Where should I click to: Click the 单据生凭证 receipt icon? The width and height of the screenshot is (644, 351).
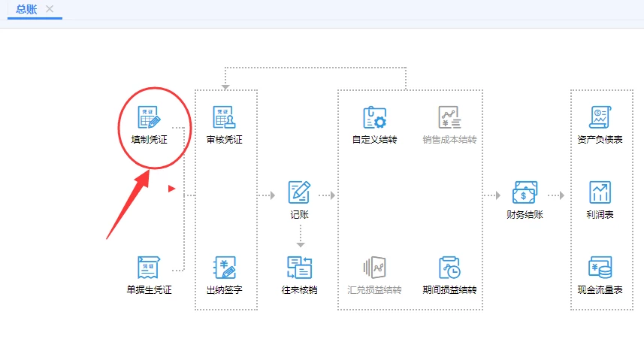click(x=149, y=268)
